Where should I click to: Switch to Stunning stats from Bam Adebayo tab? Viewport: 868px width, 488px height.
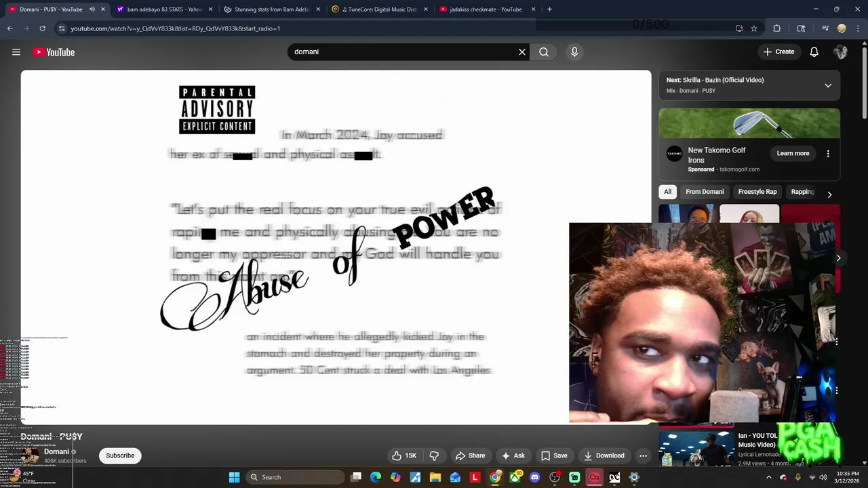pyautogui.click(x=272, y=9)
